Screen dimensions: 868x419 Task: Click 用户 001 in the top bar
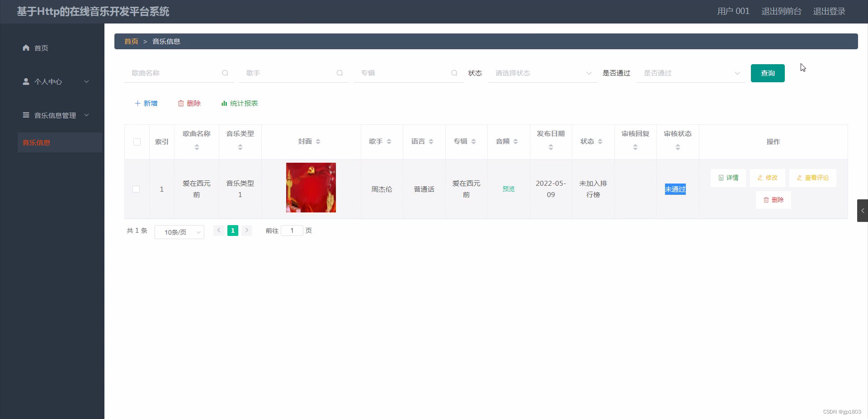point(733,11)
